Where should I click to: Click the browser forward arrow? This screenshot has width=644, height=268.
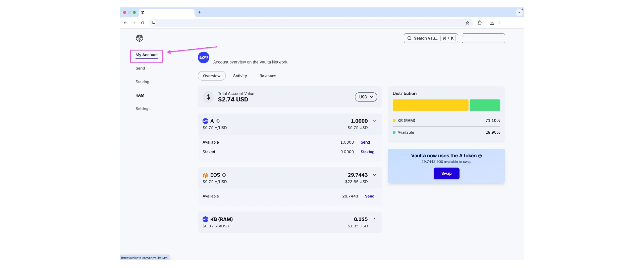pos(134,23)
